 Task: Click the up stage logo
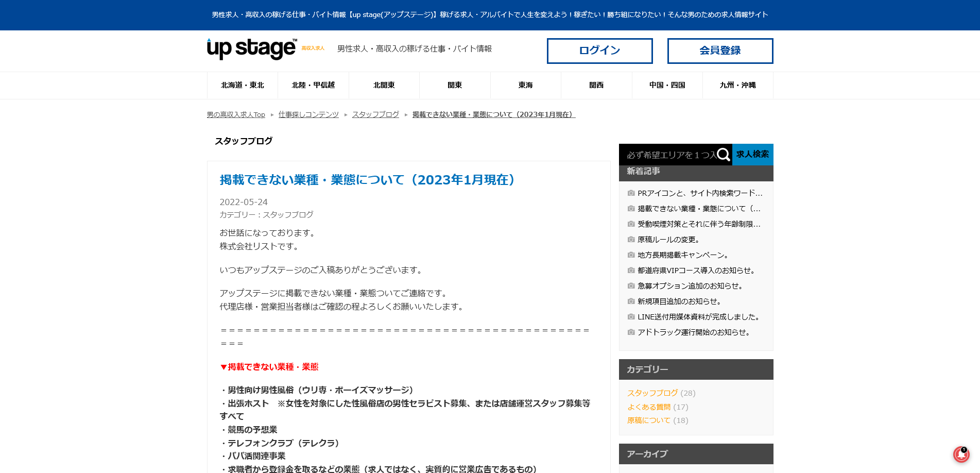pos(252,49)
